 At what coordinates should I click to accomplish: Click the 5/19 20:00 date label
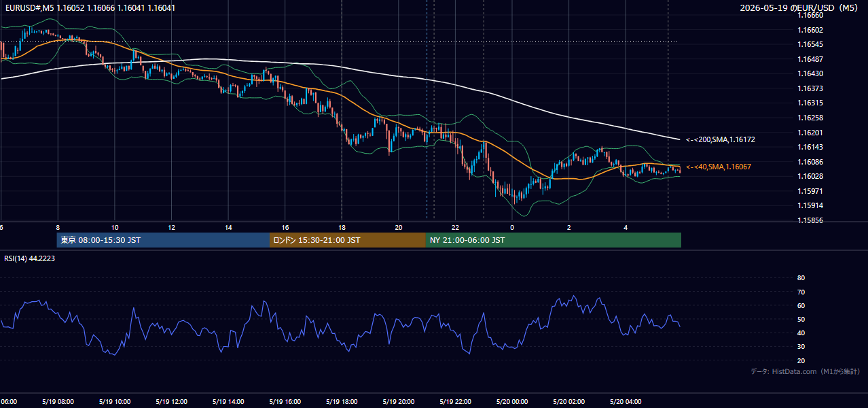click(x=398, y=402)
